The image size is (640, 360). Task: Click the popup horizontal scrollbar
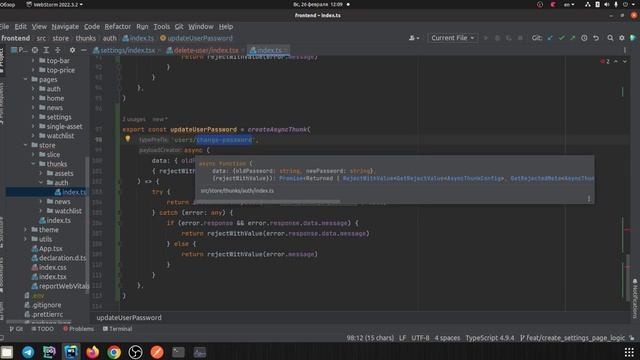[267, 201]
